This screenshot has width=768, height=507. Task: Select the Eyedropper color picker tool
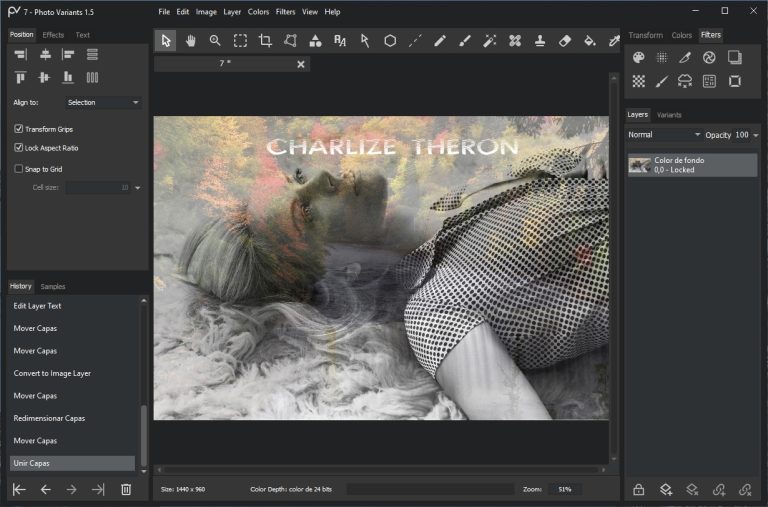coord(614,41)
